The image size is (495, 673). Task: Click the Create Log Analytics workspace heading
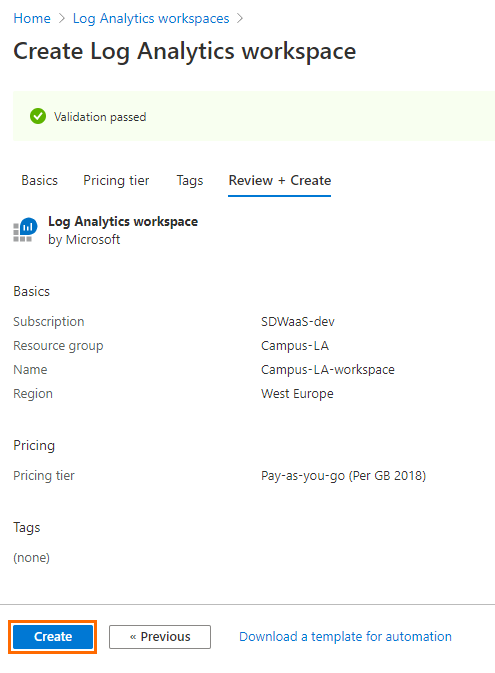point(185,52)
